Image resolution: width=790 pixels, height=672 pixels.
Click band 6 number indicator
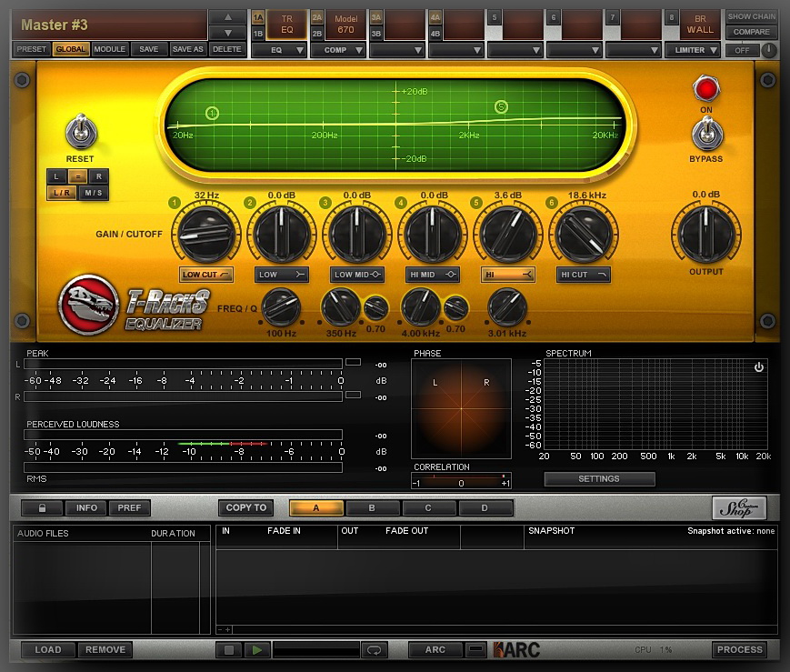tap(551, 203)
